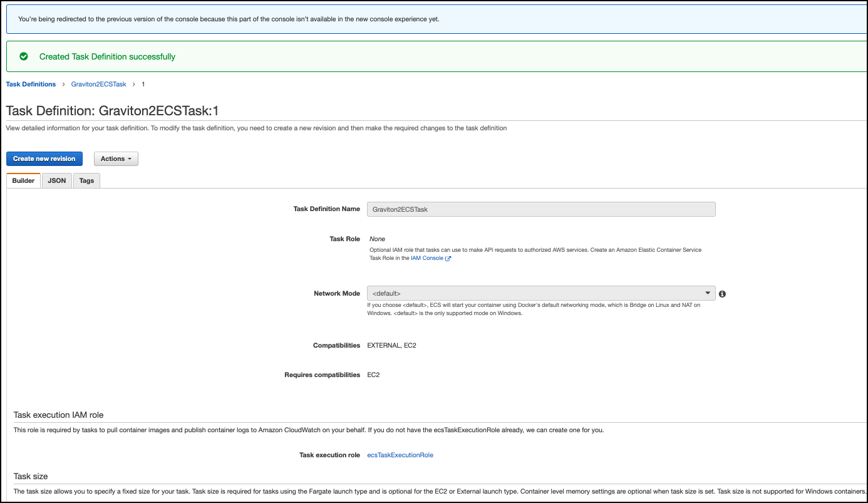Click the Network Mode label
Screen dimensions: 868x503
337,293
